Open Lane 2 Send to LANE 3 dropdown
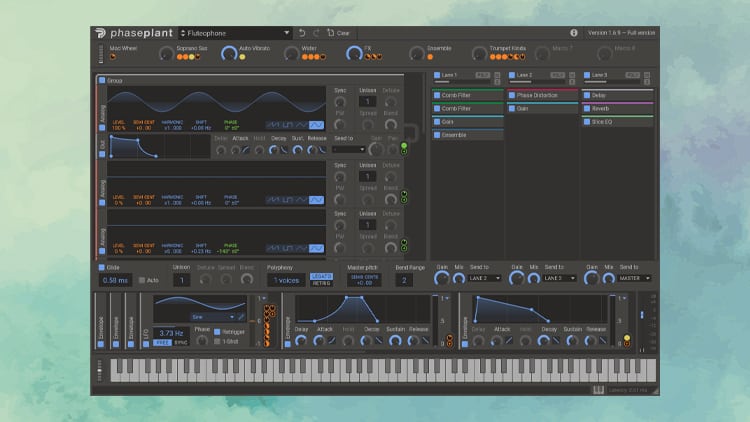The height and width of the screenshot is (422, 750). click(x=559, y=278)
